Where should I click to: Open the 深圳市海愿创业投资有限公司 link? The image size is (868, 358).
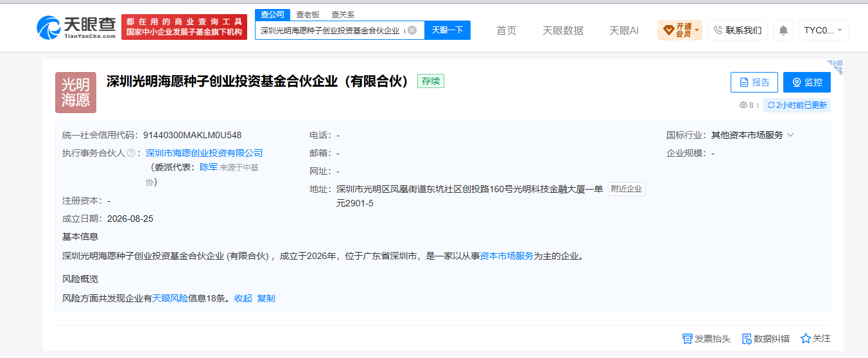[205, 153]
